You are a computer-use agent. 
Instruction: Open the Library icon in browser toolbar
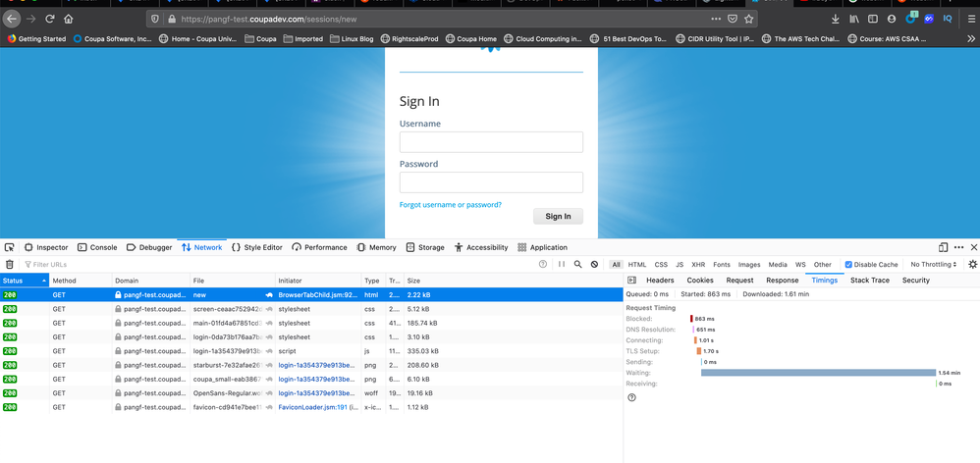coord(853,19)
